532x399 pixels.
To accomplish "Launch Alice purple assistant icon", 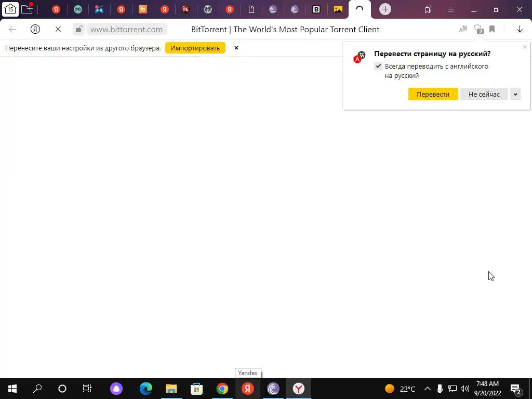I will (x=116, y=389).
